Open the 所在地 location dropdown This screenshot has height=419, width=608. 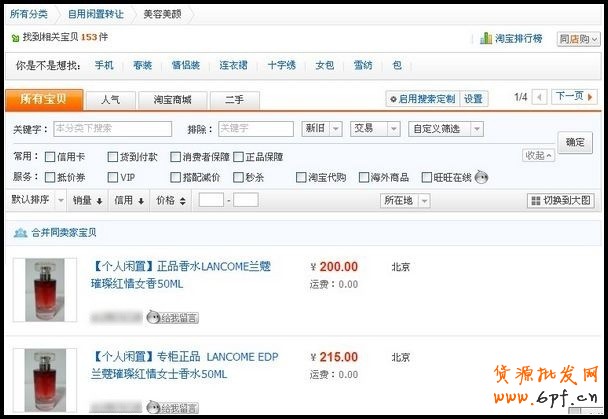405,200
